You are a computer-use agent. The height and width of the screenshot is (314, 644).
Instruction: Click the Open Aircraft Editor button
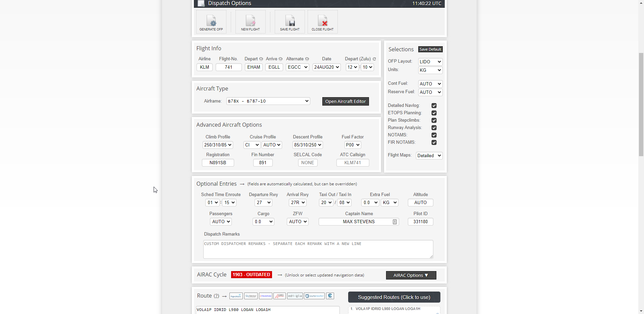tap(345, 102)
